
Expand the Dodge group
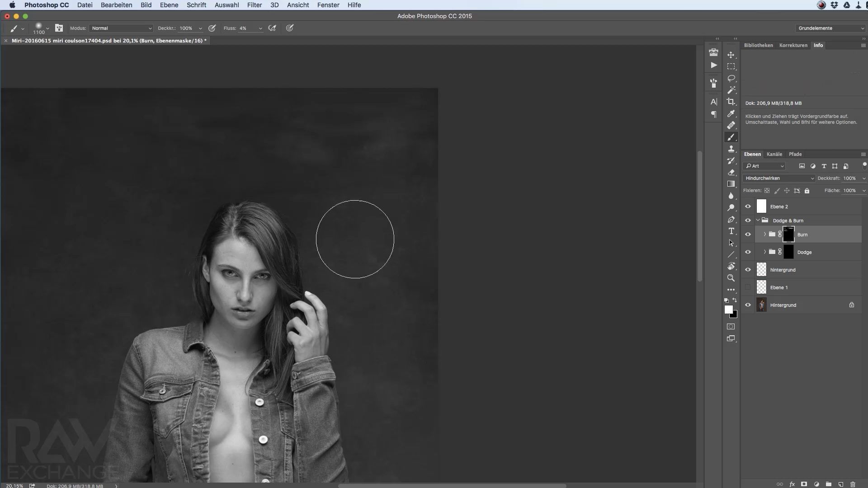click(765, 252)
